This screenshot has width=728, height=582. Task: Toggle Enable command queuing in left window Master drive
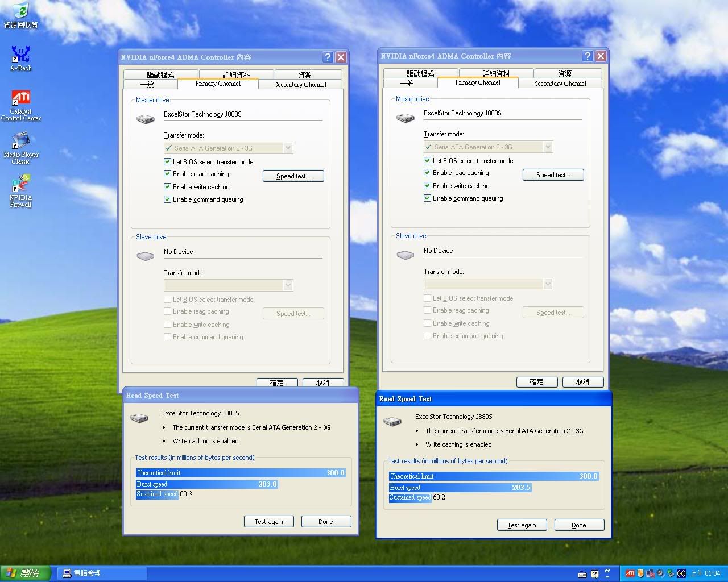[x=167, y=199]
